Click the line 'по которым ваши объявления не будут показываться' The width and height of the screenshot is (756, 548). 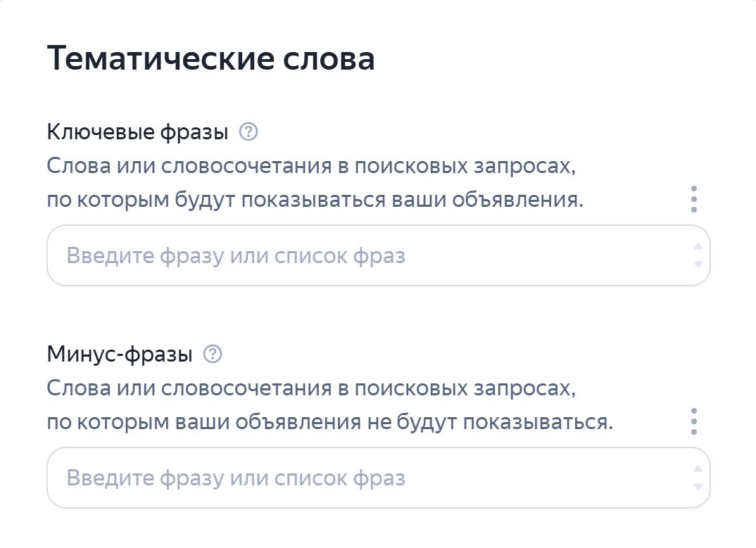pyautogui.click(x=330, y=421)
